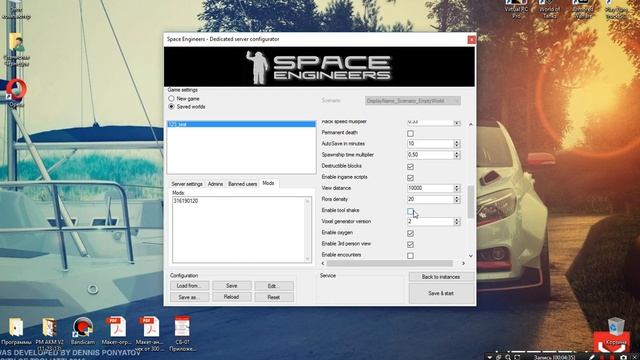Click the Flora density value field
This screenshot has height=360, width=640.
tap(431, 199)
